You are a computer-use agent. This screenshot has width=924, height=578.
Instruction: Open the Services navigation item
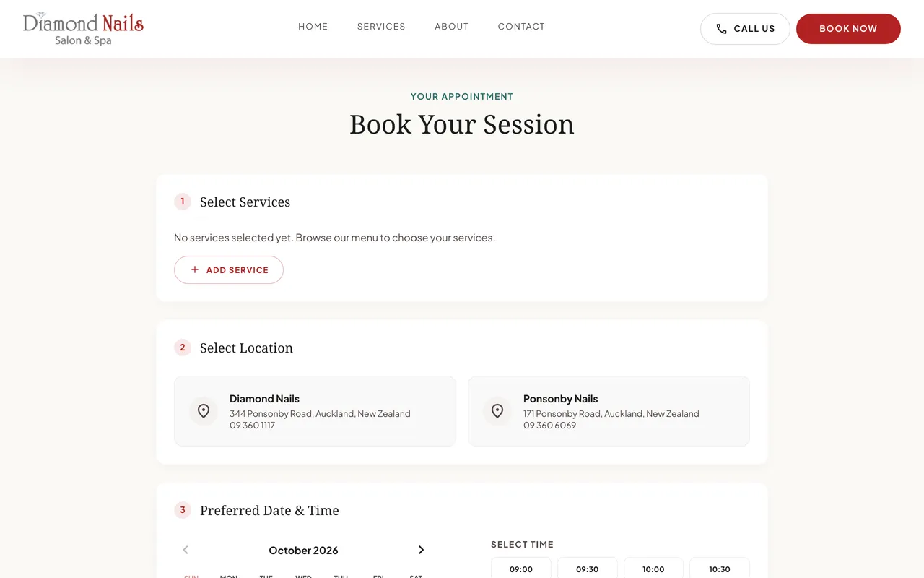pos(381,27)
